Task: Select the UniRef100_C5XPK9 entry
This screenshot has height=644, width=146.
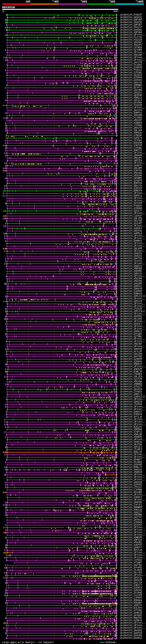Action: (x=131, y=404)
